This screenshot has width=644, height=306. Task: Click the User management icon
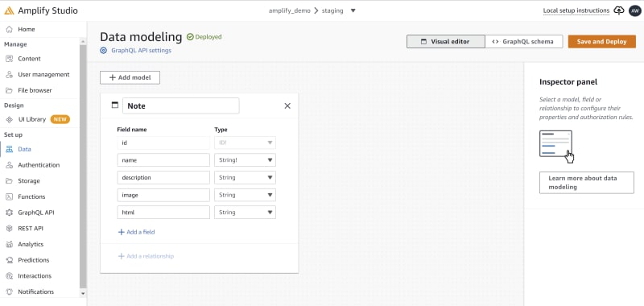click(x=10, y=75)
